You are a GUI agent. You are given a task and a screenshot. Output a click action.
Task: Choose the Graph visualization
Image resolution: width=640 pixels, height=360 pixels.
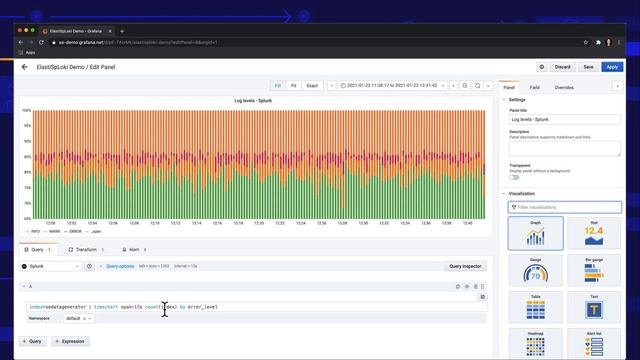point(536,233)
